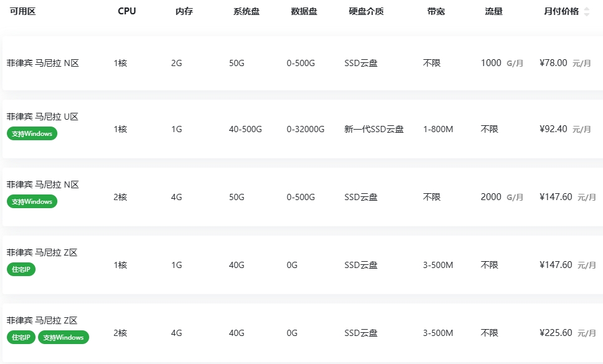Open the ¥92.40 monthly price plan

[x=553, y=129]
